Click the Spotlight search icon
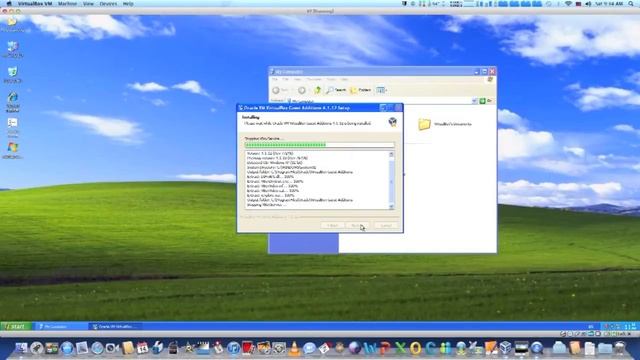The height and width of the screenshot is (360, 640). click(x=631, y=4)
